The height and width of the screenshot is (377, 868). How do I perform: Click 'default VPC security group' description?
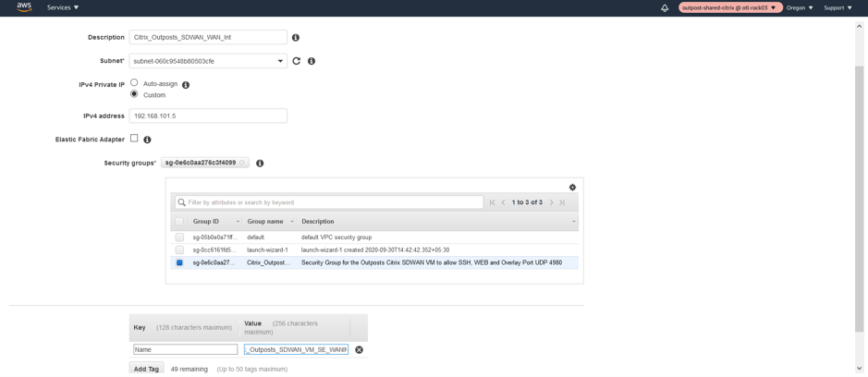[336, 237]
